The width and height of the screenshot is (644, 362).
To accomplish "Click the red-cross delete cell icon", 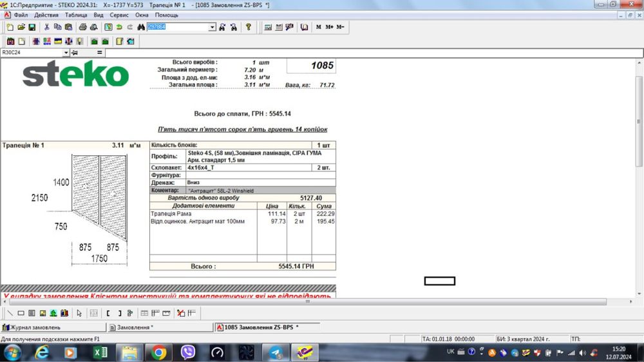I will click(181, 313).
